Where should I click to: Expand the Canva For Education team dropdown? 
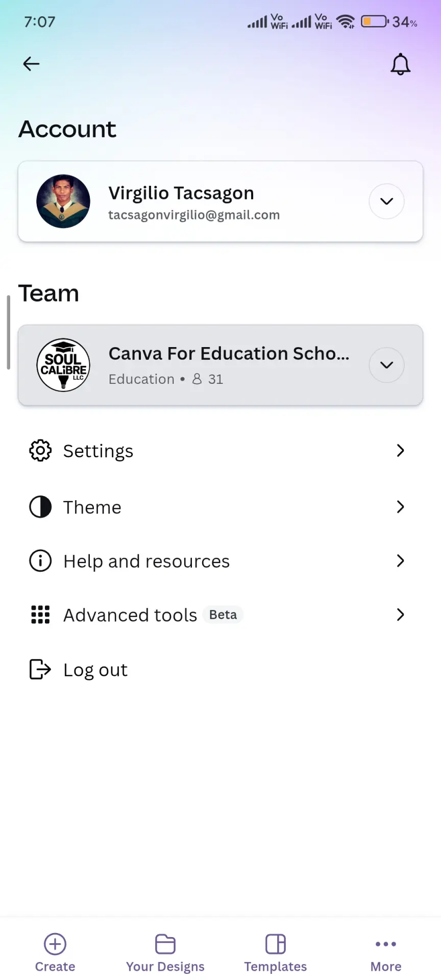387,365
